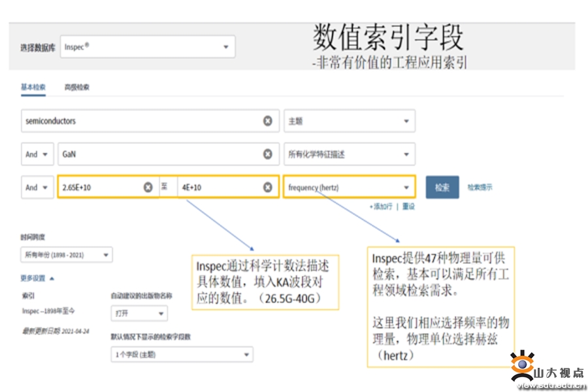Click the 默认情况下显示的检索字段数 label
The height and width of the screenshot is (392, 588).
(151, 336)
